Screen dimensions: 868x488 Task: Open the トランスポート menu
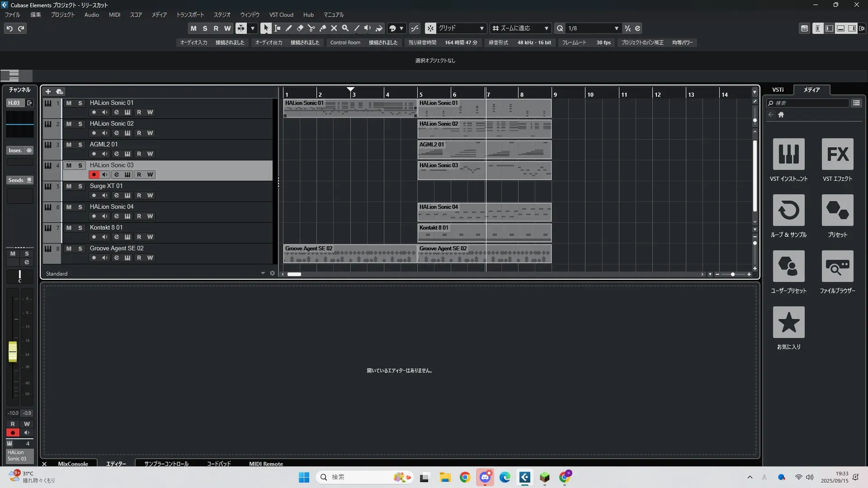[x=190, y=15]
